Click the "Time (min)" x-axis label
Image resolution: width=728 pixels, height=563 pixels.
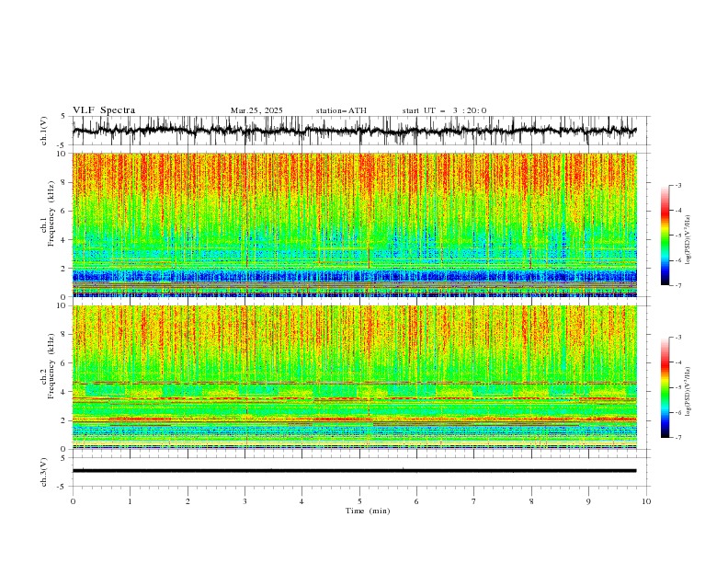(x=368, y=511)
